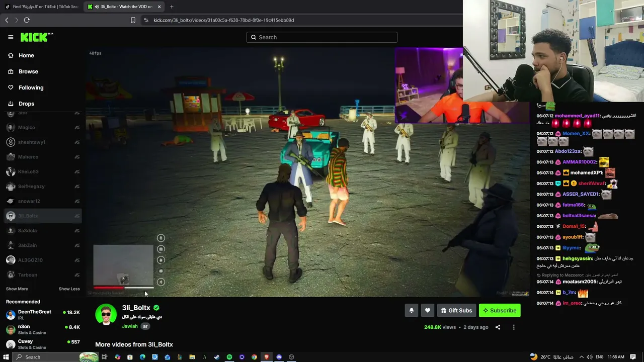Open n3on recommended channel

(43, 330)
